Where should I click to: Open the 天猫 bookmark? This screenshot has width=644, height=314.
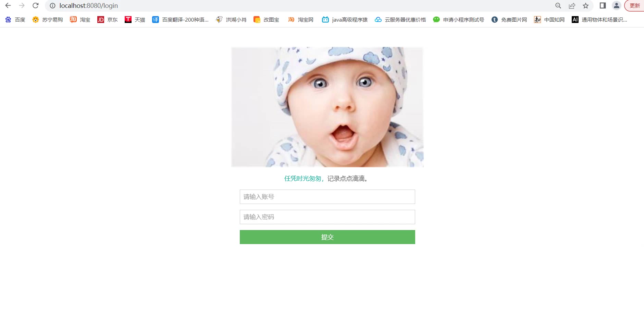[x=135, y=20]
